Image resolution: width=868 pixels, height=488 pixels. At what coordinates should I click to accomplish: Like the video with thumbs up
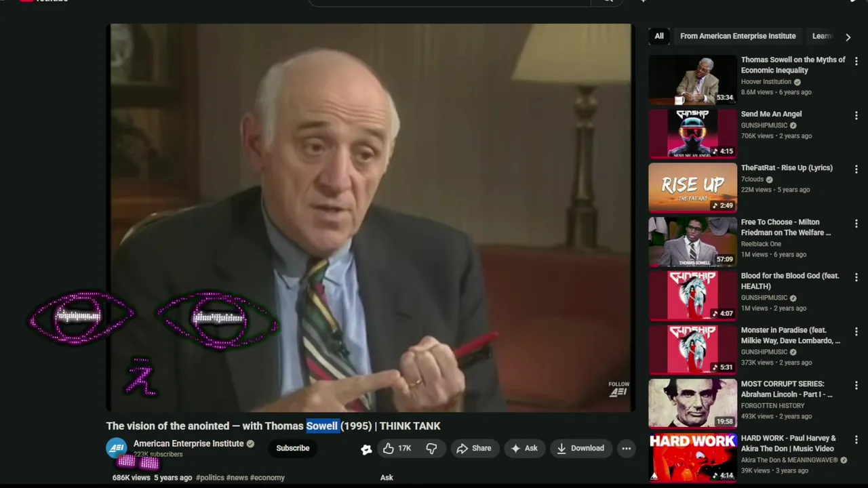[397, 448]
